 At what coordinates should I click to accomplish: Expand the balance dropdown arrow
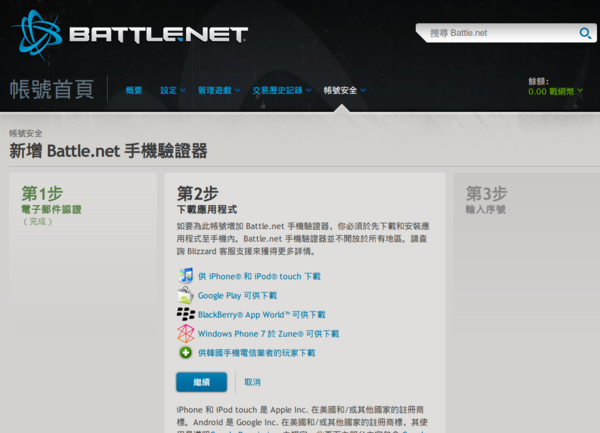coord(580,91)
